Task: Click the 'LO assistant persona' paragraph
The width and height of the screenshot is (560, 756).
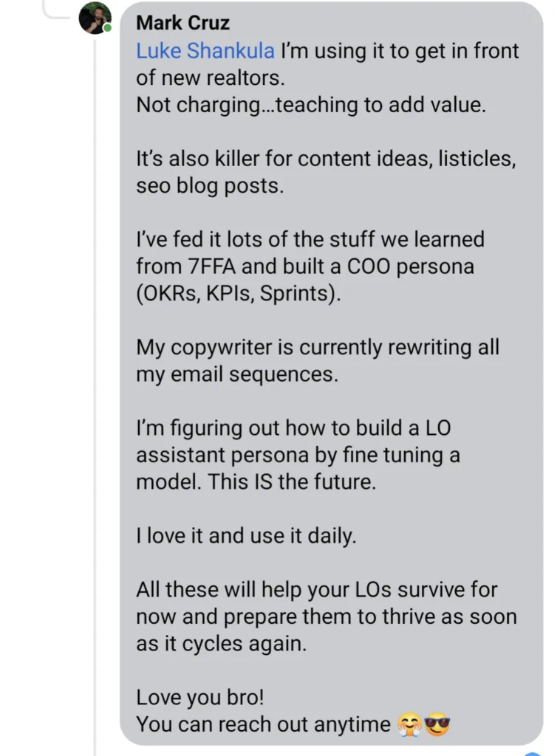Action: click(x=298, y=455)
